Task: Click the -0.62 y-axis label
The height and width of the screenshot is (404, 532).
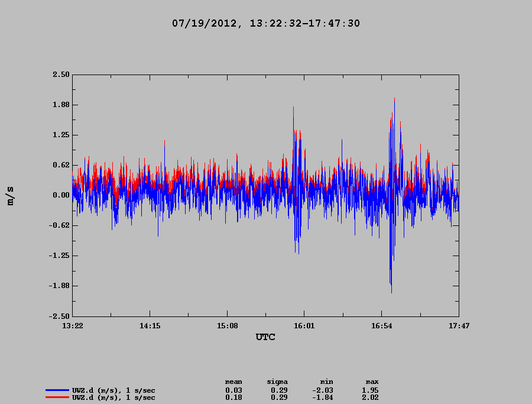Action: point(59,225)
